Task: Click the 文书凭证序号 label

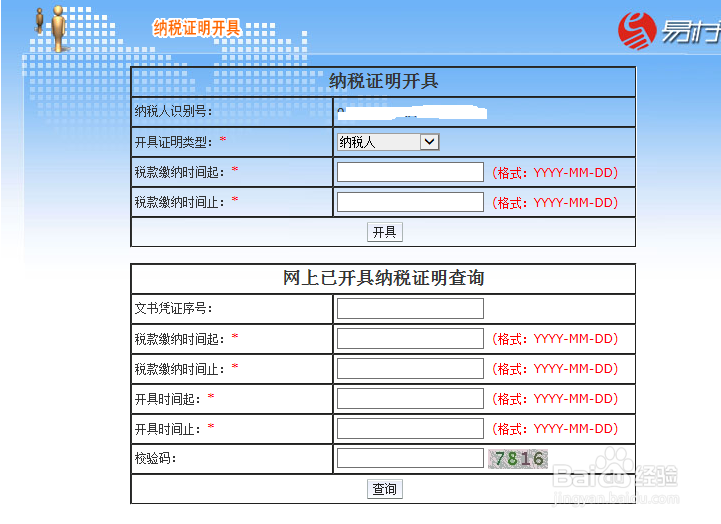Action: tap(173, 308)
